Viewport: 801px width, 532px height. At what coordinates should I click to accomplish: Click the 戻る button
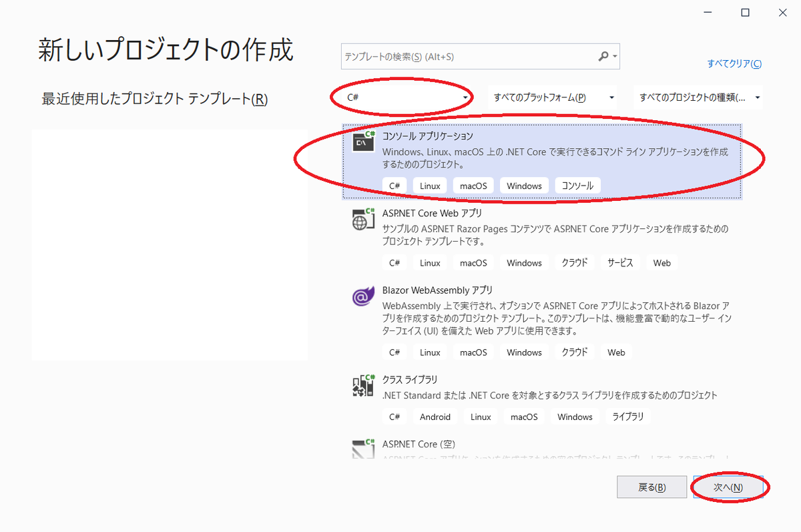click(651, 487)
